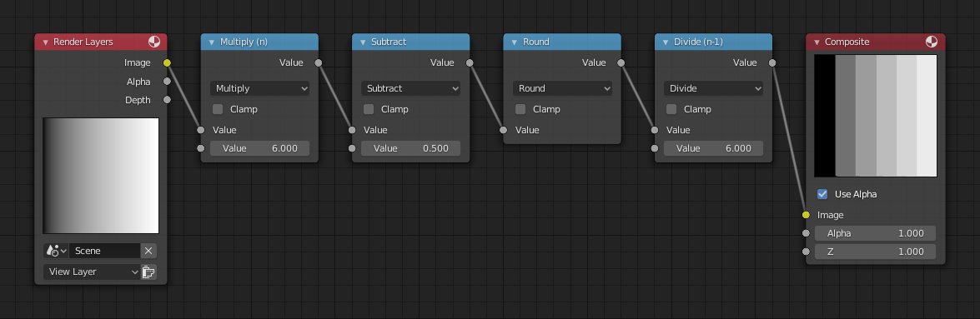Click Value 6.000 field in Multiply (n) node

[x=259, y=148]
